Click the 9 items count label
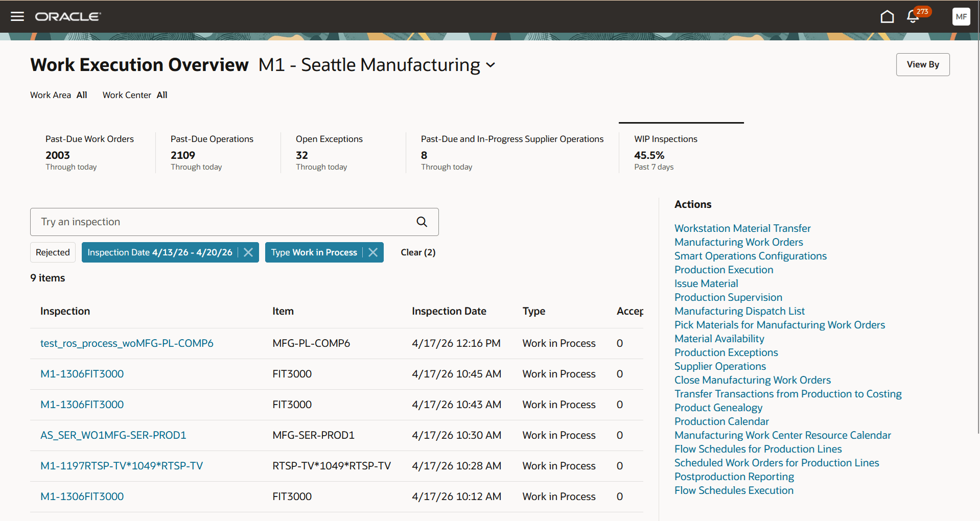 pyautogui.click(x=48, y=278)
